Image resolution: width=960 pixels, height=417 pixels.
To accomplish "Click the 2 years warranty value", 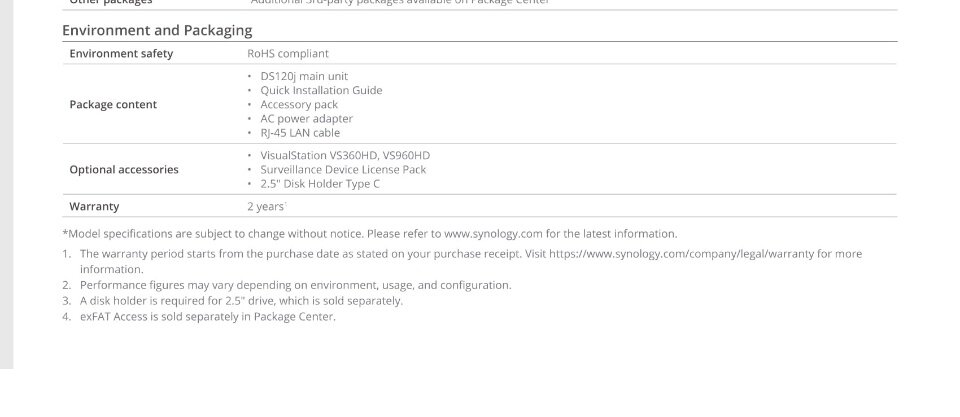I will point(266,206).
